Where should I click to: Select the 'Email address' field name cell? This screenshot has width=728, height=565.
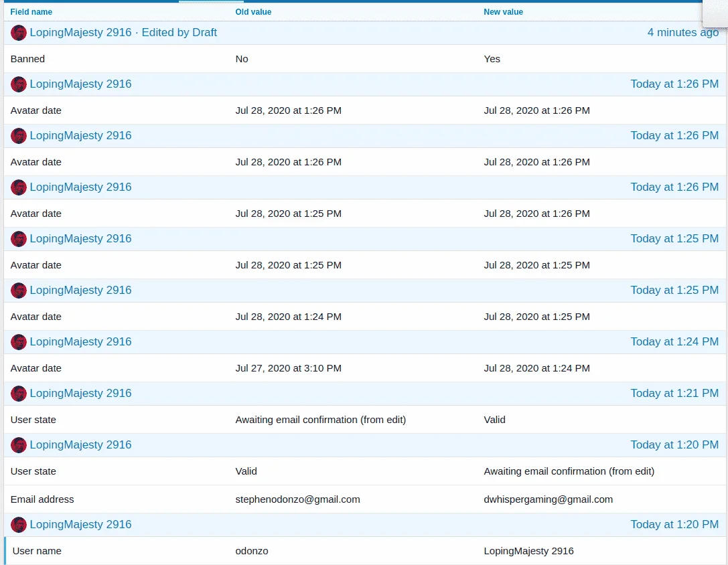click(42, 499)
